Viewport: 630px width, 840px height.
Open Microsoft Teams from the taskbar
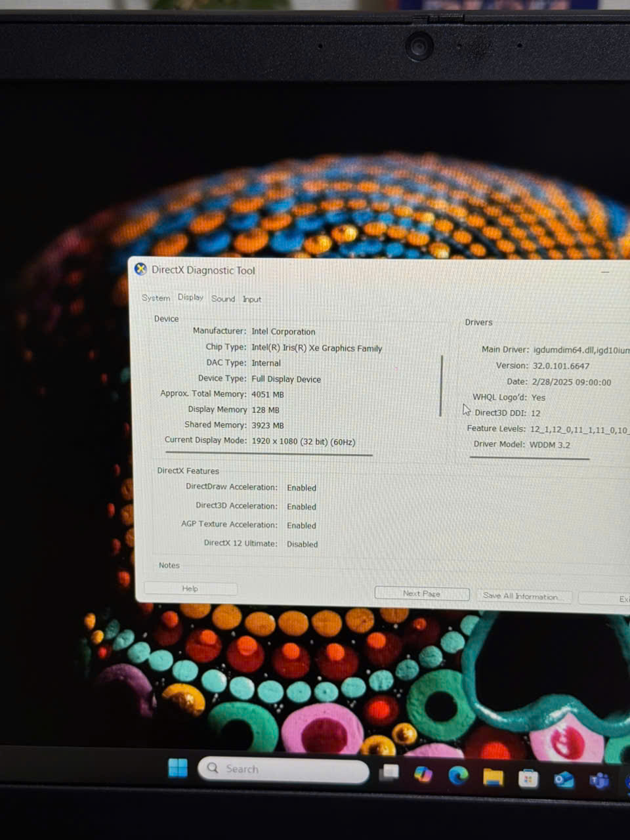coord(598,781)
